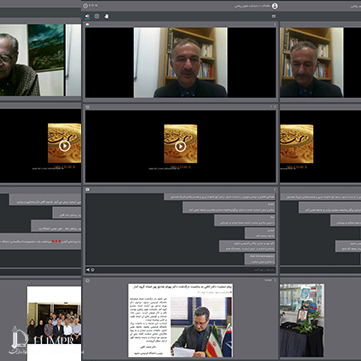This screenshot has height=361, width=361.
Task: Open center video pod options menu
Action: tap(275, 24)
